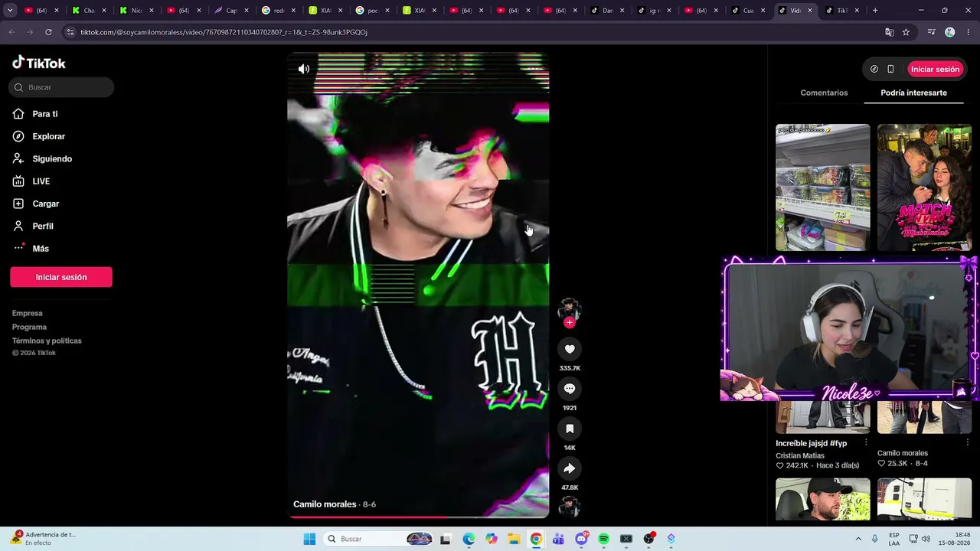Like the Camilo morales video
Screen dimensions: 980x551
click(x=570, y=350)
